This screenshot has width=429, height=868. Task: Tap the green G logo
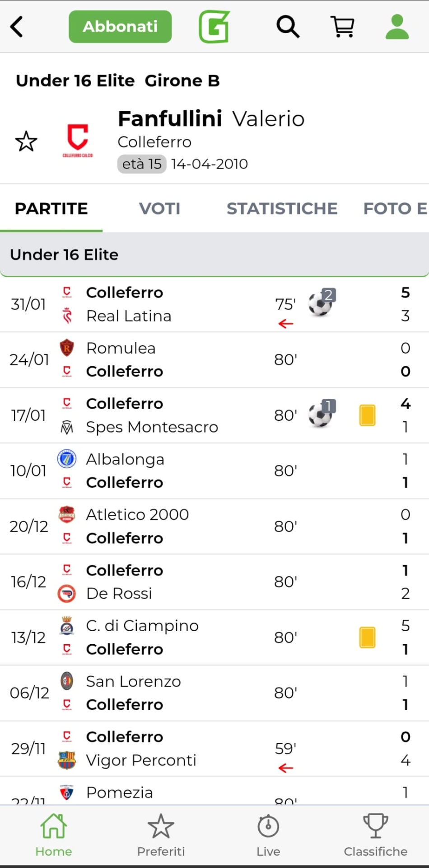coord(214,27)
